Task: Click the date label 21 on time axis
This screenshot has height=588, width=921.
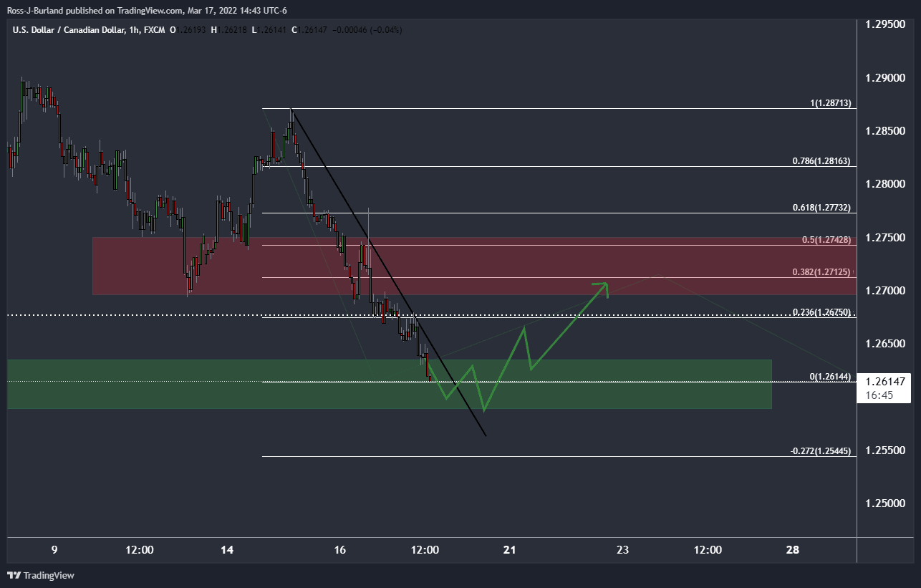Action: 510,550
